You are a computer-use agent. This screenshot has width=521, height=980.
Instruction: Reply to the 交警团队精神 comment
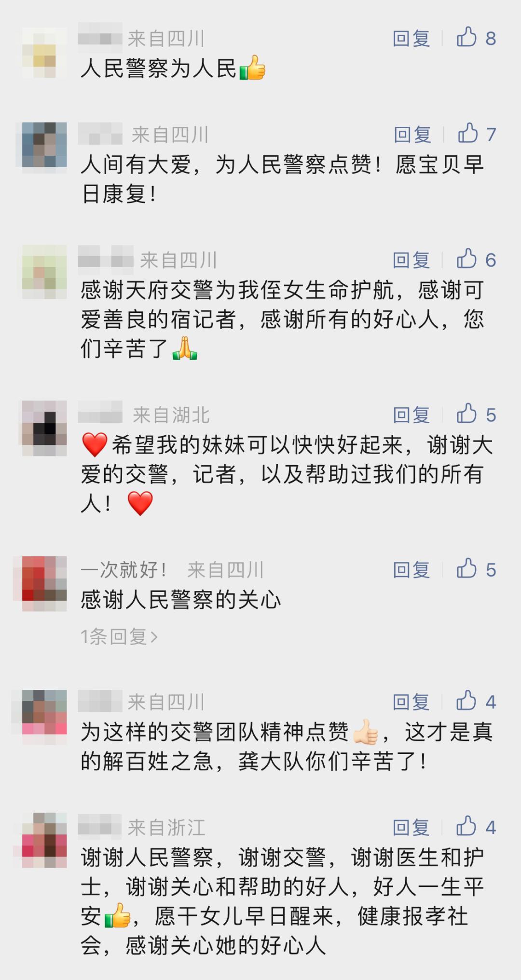411,702
